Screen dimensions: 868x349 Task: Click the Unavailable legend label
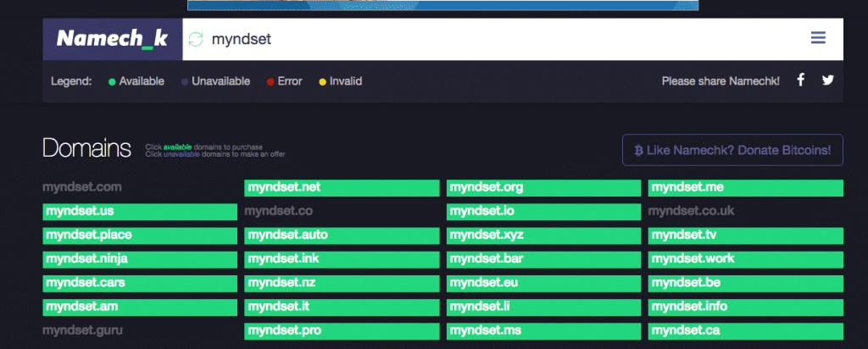click(221, 81)
